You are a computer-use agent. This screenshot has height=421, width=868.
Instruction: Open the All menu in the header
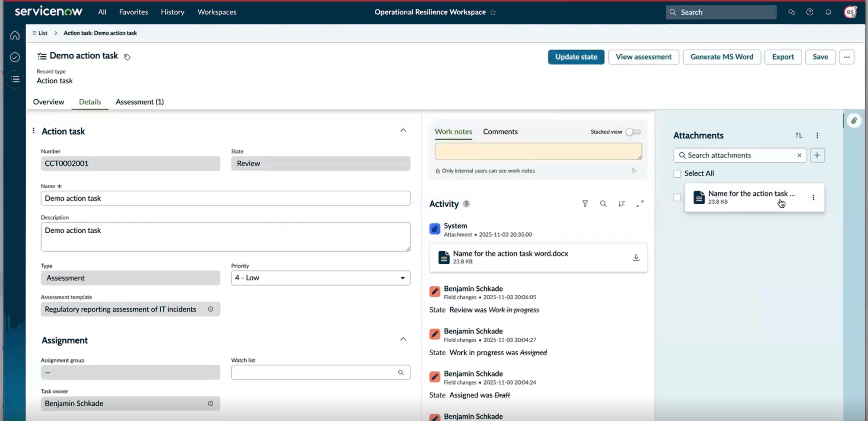tap(102, 12)
